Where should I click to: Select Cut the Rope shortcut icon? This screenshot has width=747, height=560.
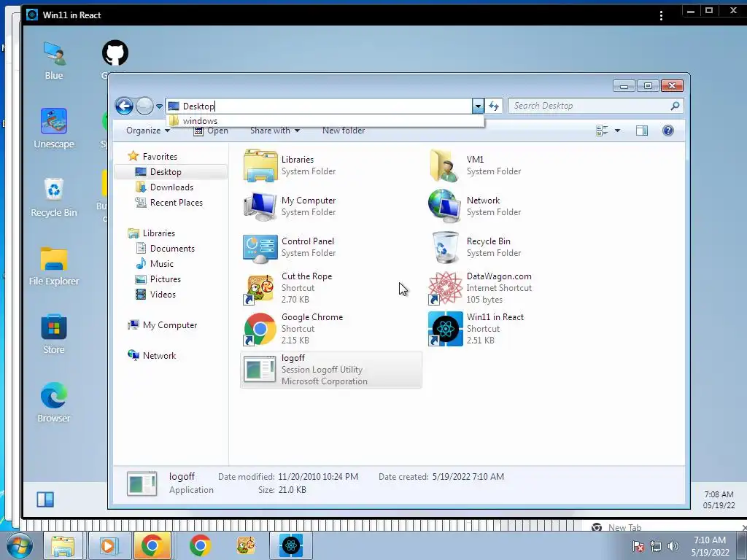[260, 289]
